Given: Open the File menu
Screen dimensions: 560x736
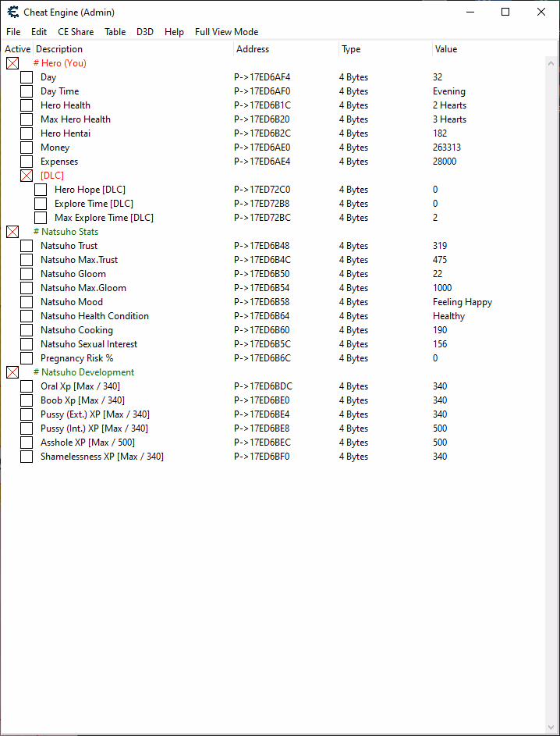Looking at the screenshot, I should point(13,32).
